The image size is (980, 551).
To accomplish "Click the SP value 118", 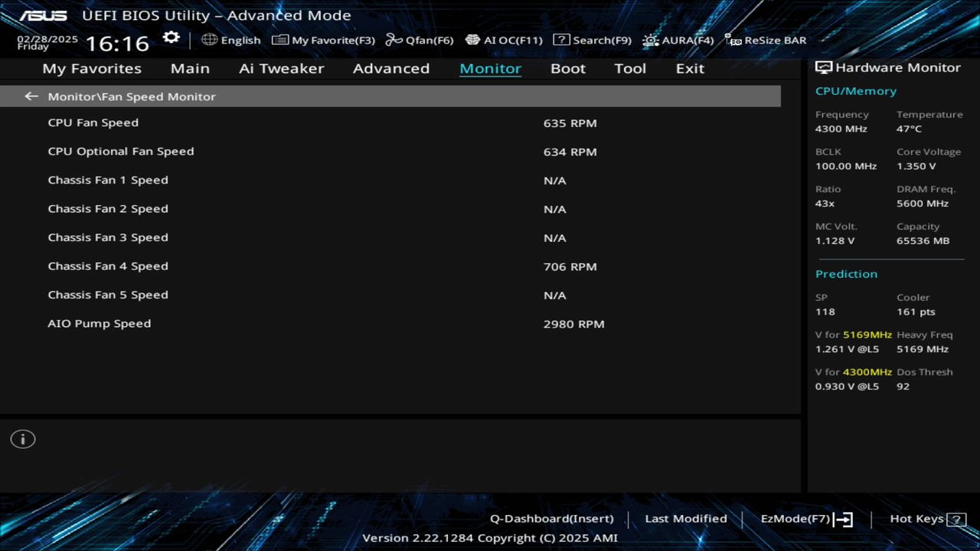I will point(825,311).
